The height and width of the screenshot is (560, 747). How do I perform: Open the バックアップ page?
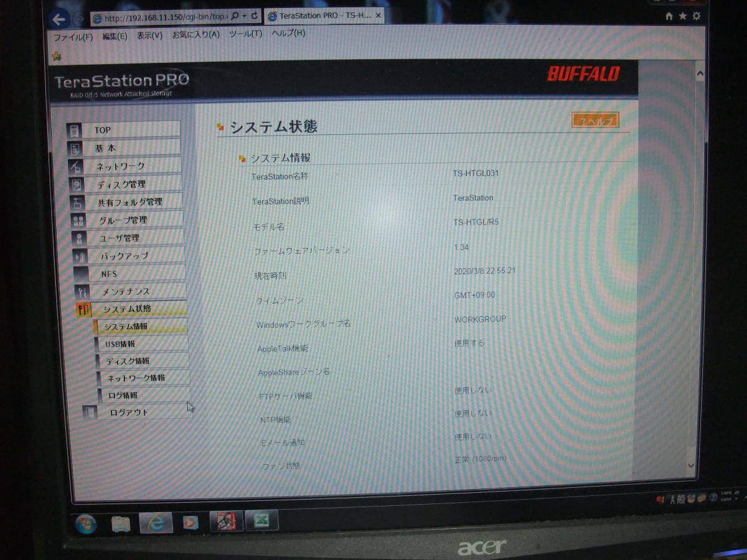pyautogui.click(x=136, y=255)
